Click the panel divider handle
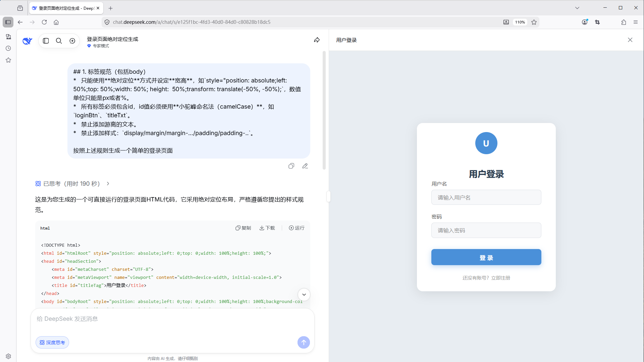This screenshot has height=362, width=644. tap(329, 196)
